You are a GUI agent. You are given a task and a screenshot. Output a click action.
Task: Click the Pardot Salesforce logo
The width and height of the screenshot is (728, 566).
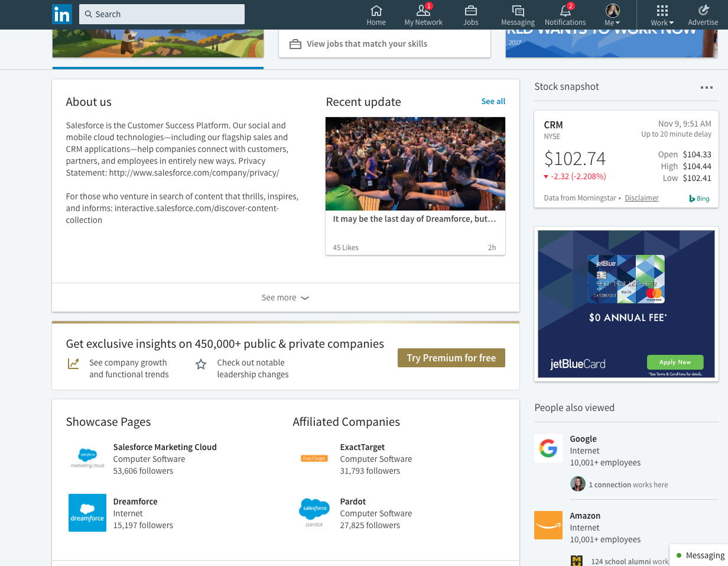tap(314, 513)
